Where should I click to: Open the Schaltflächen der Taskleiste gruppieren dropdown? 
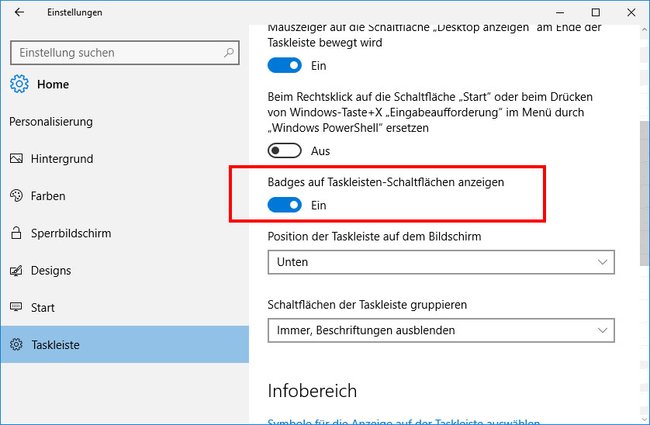pyautogui.click(x=441, y=330)
